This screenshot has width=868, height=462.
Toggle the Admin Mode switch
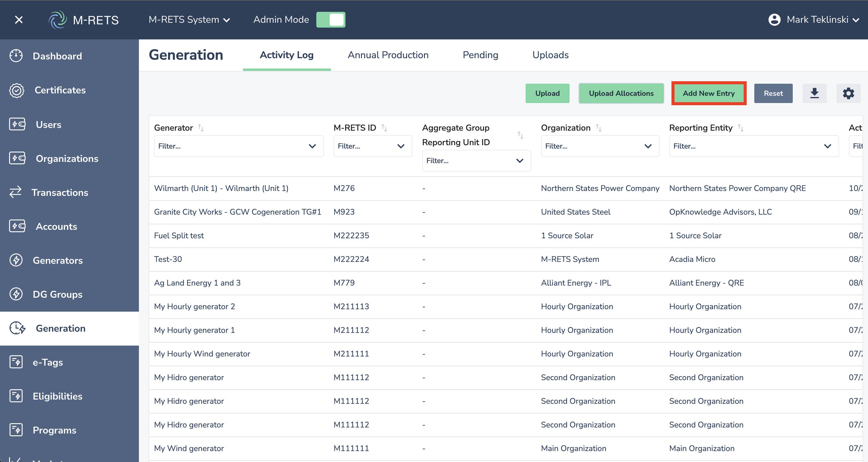[331, 20]
